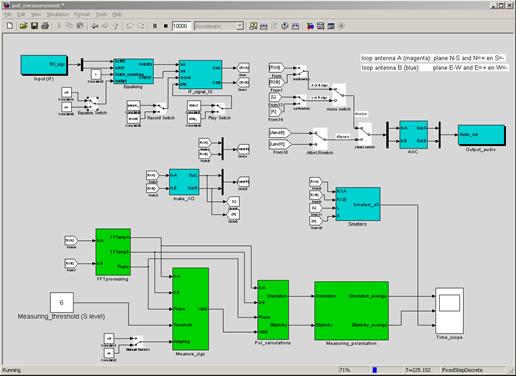Toggle the Equalize Switch block
The width and height of the screenshot is (516, 376).
coord(91,104)
